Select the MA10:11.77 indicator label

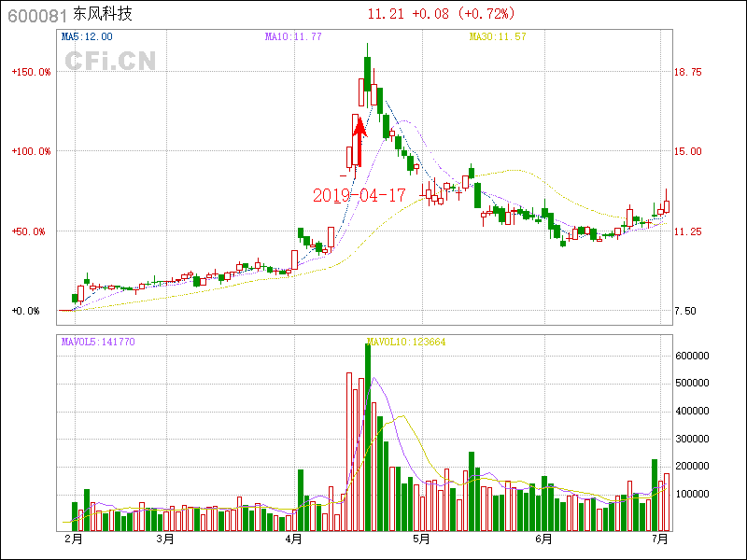pos(293,36)
